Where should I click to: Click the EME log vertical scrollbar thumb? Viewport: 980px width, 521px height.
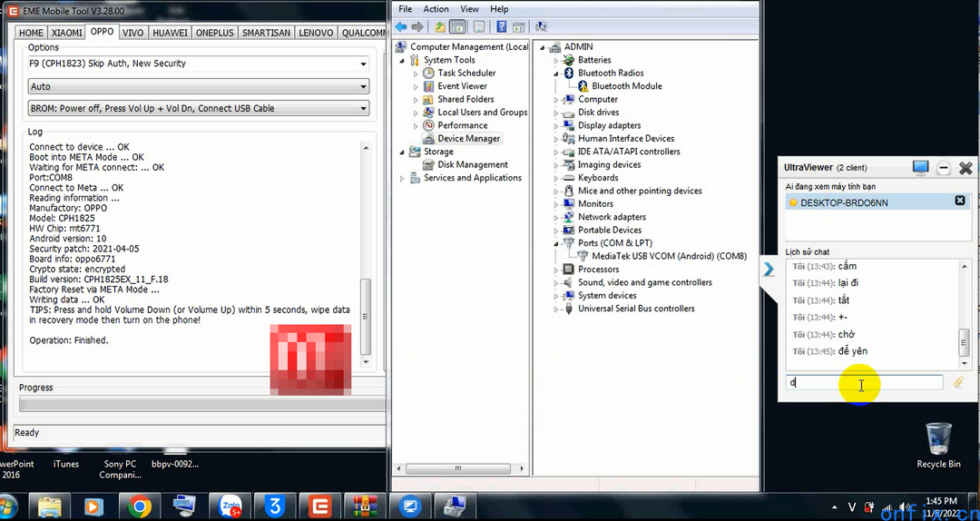[x=367, y=316]
